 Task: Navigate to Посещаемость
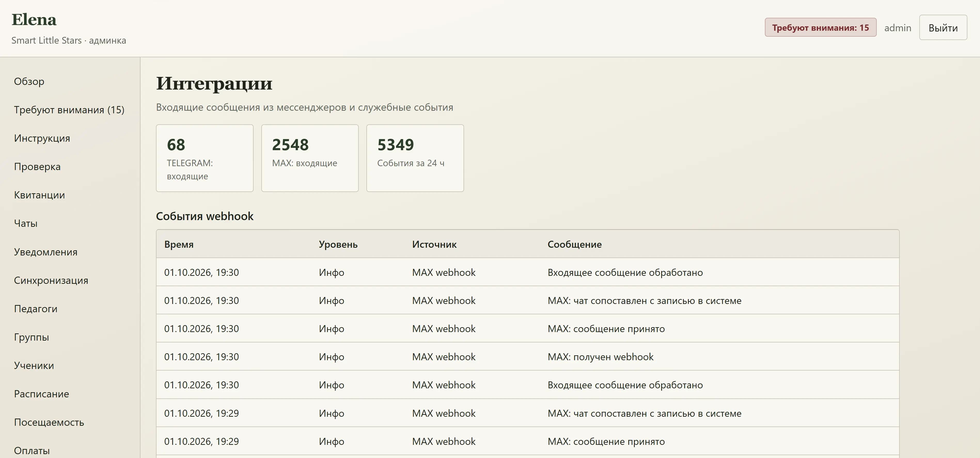(x=49, y=422)
